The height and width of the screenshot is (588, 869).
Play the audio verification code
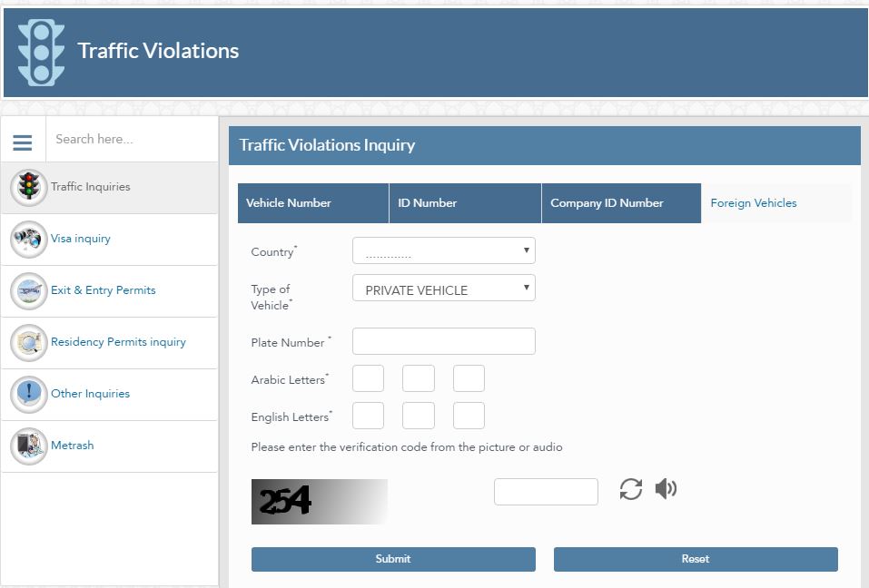click(x=666, y=490)
